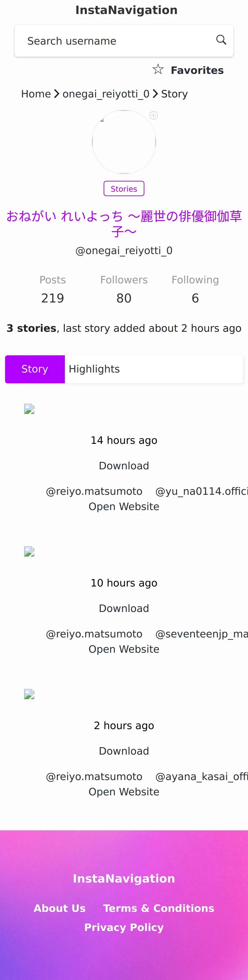Open Website under the 10 hours ago story
This screenshot has height=980, width=248.
click(x=124, y=649)
